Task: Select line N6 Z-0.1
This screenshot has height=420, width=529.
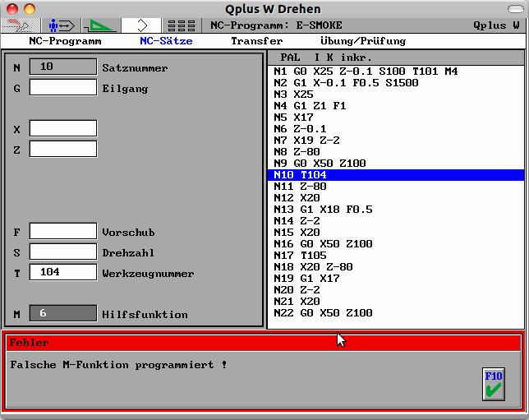Action: tap(396, 129)
